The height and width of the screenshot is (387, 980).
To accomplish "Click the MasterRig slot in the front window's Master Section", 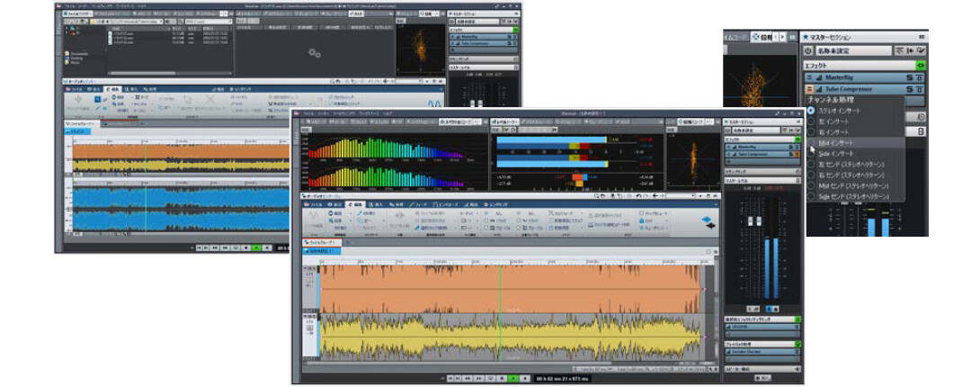I will click(761, 147).
